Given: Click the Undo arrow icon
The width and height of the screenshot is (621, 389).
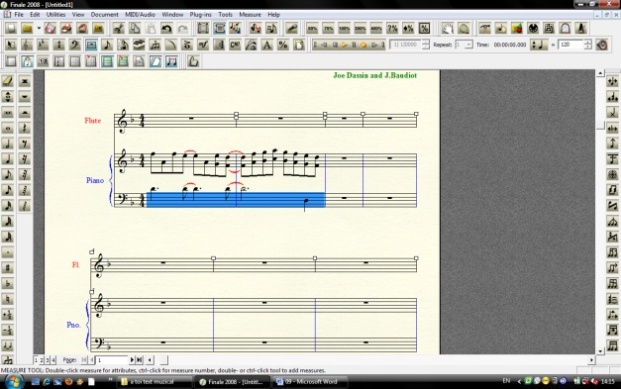Looking at the screenshot, I should click(166, 28).
